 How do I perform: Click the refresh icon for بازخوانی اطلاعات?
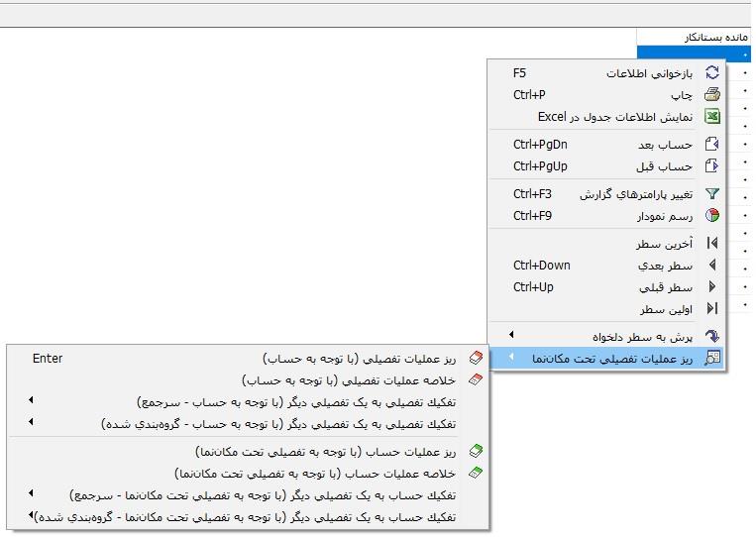pyautogui.click(x=710, y=73)
